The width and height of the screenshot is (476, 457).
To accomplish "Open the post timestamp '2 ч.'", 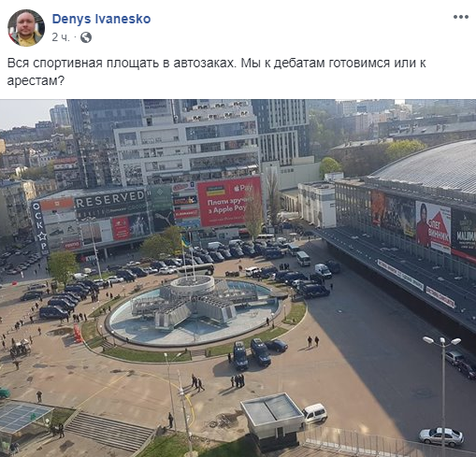I will pyautogui.click(x=60, y=37).
